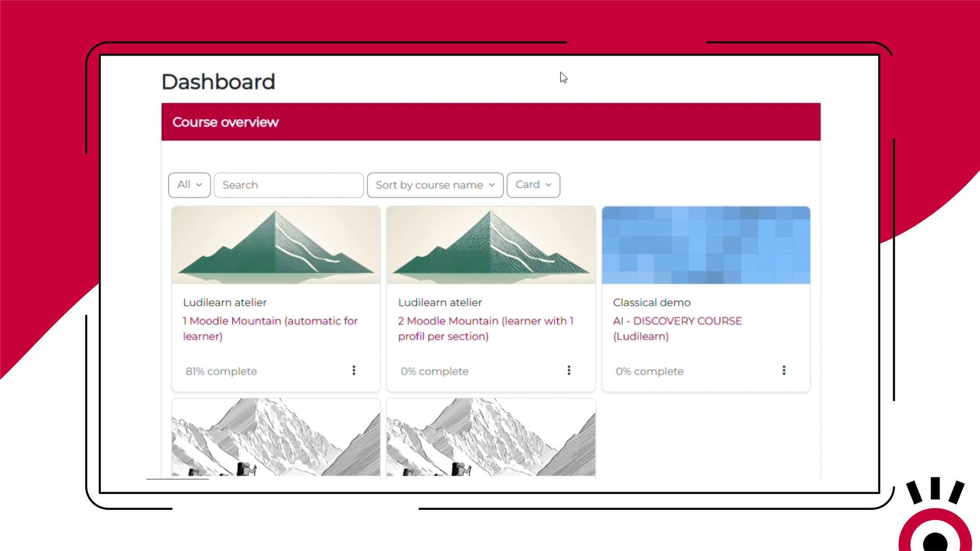Click green mountain image of 2 Moodle Mountain
Viewport: 980px width, 551px height.
click(491, 245)
